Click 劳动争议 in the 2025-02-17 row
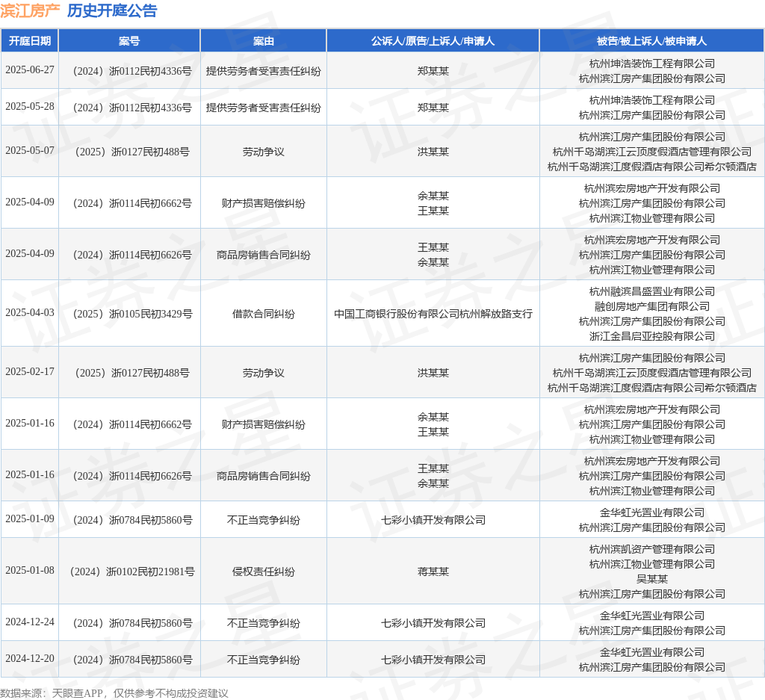Viewport: 765px width, 700px height. click(x=264, y=374)
